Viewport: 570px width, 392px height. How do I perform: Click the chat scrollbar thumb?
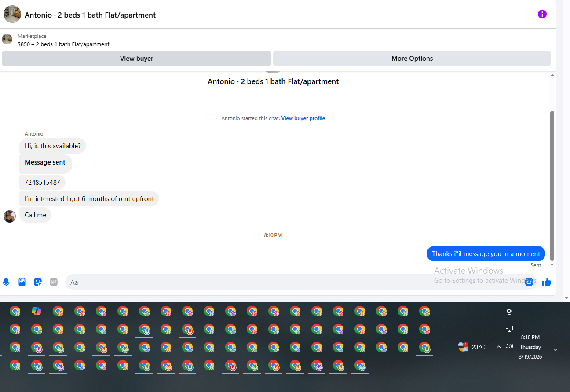pos(552,186)
